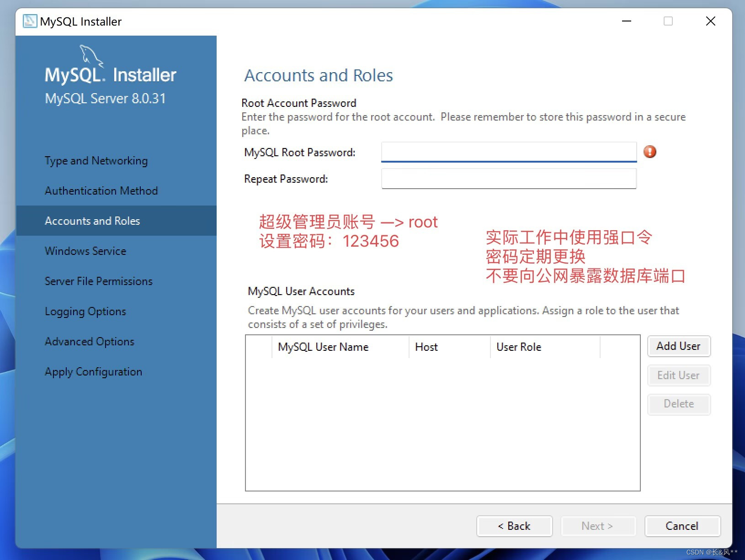Viewport: 745px width, 560px height.
Task: Click the MySQL Server 8.0.31 version text
Action: point(105,99)
